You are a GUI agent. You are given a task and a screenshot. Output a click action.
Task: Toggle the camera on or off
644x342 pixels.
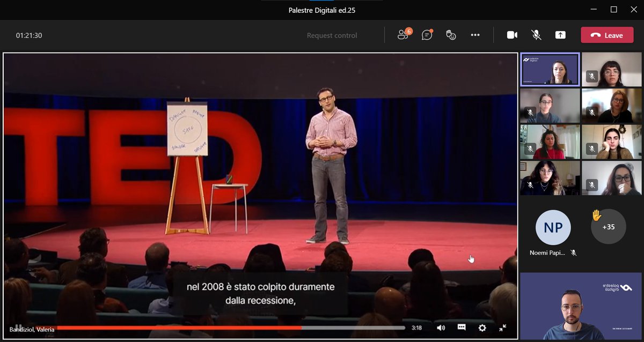click(512, 35)
